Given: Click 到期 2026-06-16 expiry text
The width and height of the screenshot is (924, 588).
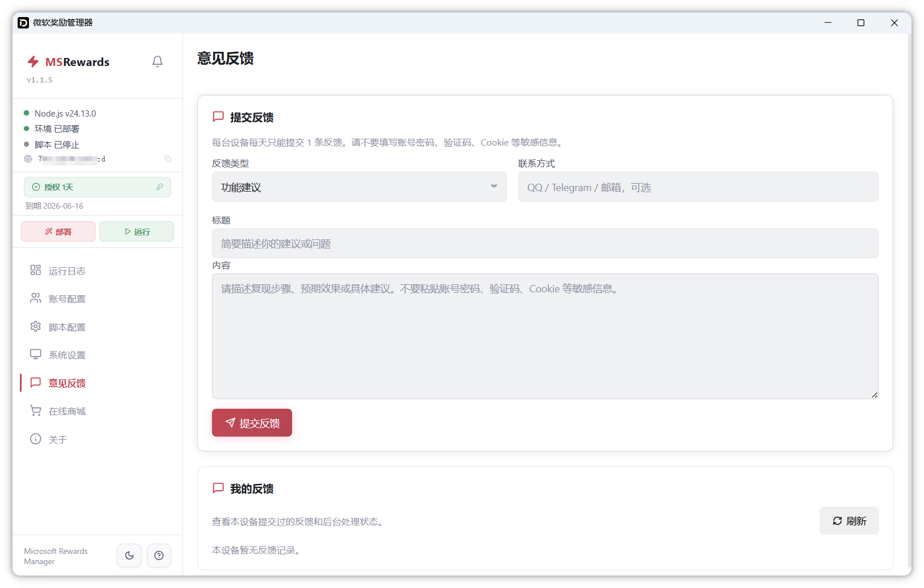Looking at the screenshot, I should click(x=54, y=206).
